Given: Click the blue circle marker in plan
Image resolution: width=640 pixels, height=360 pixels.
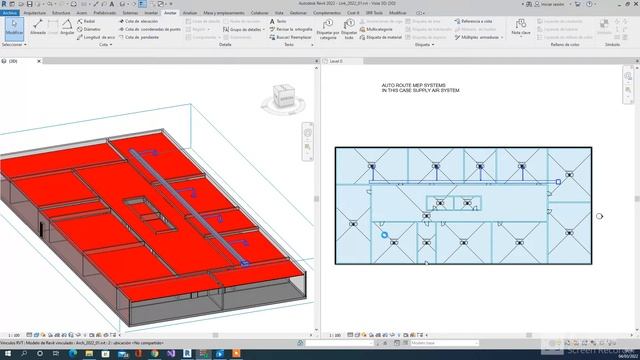Looking at the screenshot, I should 384,235.
